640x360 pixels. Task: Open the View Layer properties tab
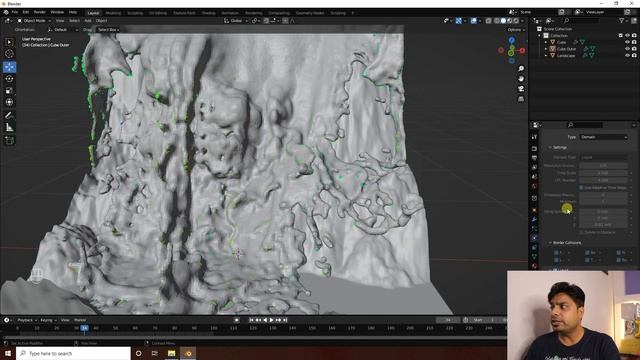point(534,167)
